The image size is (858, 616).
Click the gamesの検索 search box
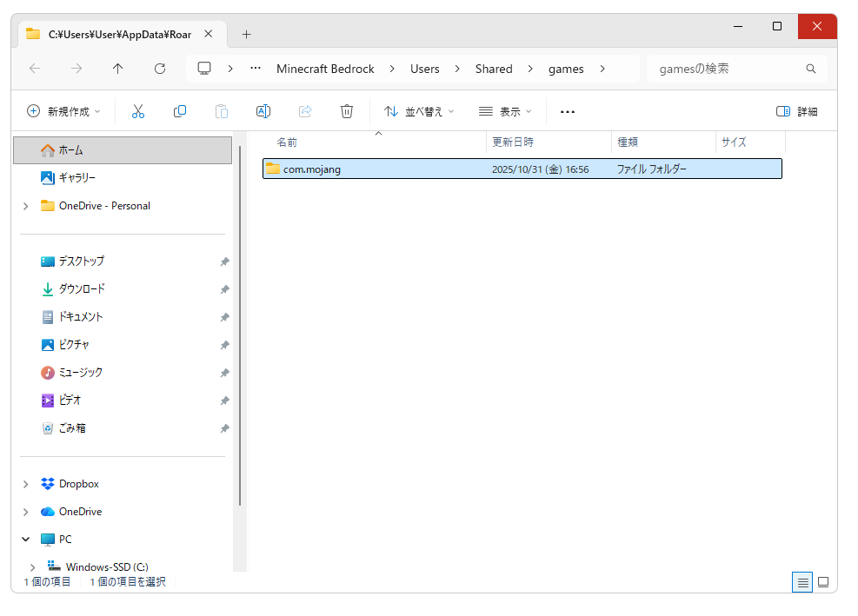727,69
